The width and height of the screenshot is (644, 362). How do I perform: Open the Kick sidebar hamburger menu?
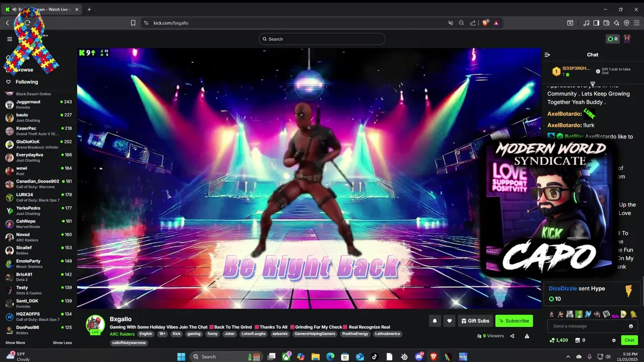10,39
